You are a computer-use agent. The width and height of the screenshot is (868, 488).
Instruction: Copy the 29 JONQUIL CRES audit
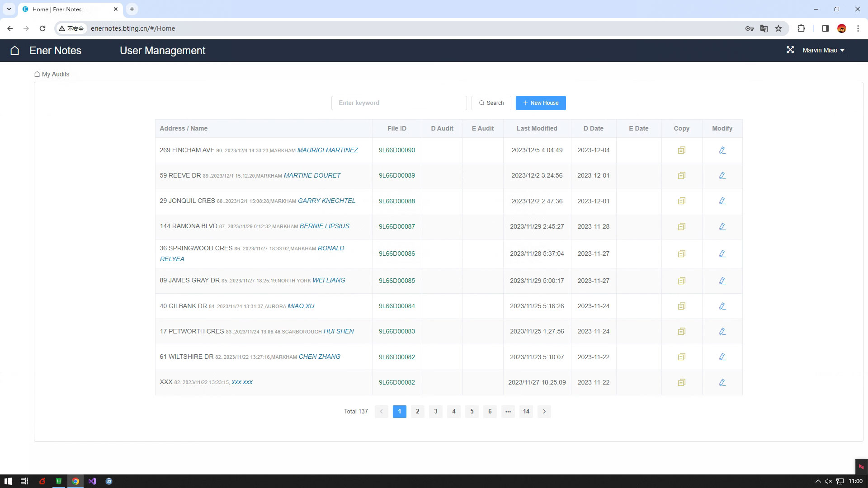[x=682, y=201]
